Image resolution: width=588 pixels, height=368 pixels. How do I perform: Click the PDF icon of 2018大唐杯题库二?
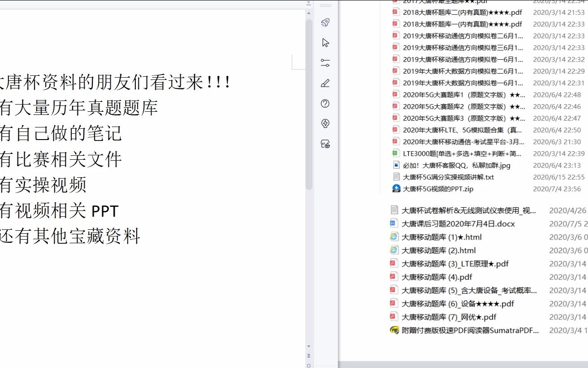click(x=395, y=12)
